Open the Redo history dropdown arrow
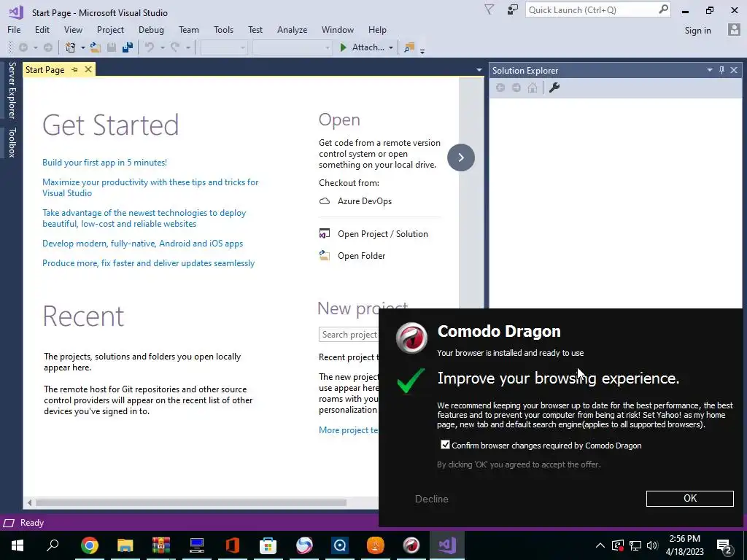The height and width of the screenshot is (560, 747). (x=188, y=47)
